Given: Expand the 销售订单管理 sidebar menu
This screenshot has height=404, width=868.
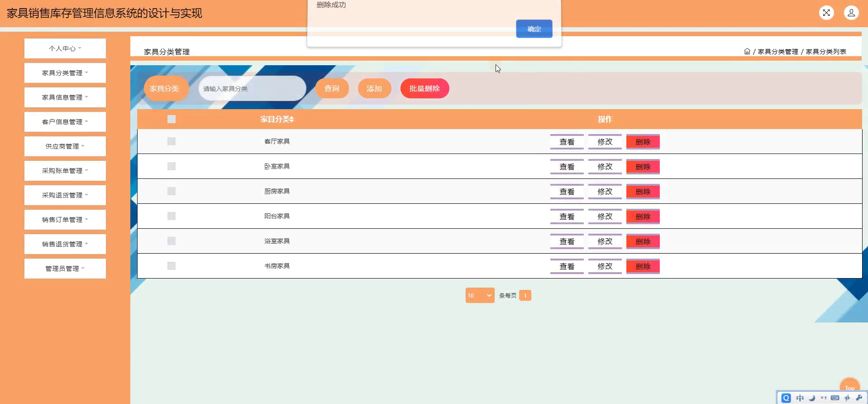Looking at the screenshot, I should point(65,220).
